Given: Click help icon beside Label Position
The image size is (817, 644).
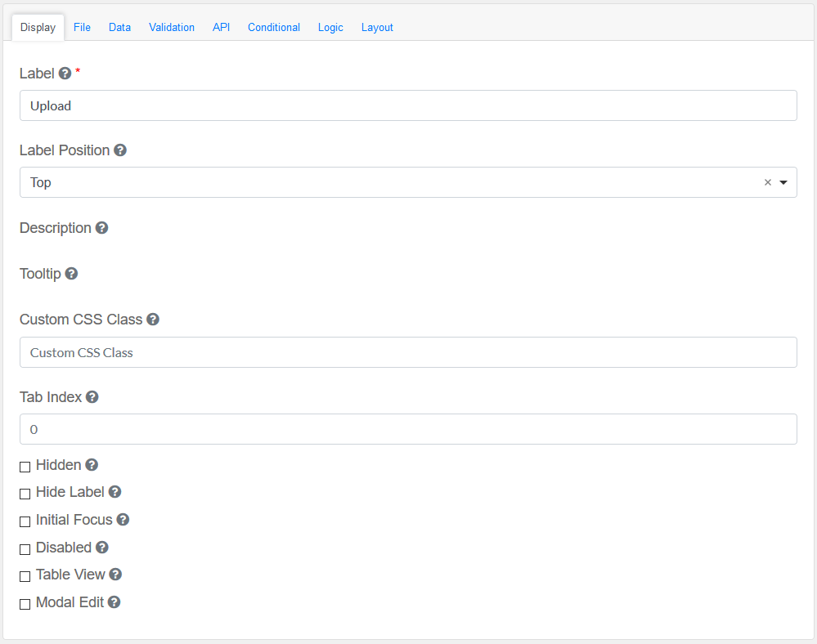Looking at the screenshot, I should 120,150.
